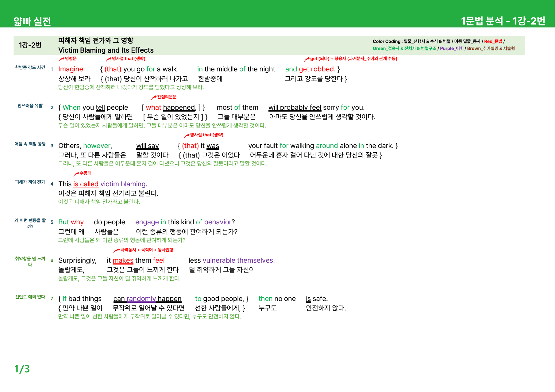Click the translation '말할 것이다'
555x392 pixels.
click(152, 155)
